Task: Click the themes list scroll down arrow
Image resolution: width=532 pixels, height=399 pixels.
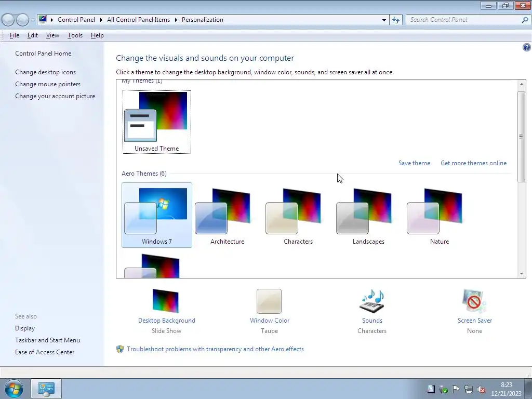Action: (522, 274)
